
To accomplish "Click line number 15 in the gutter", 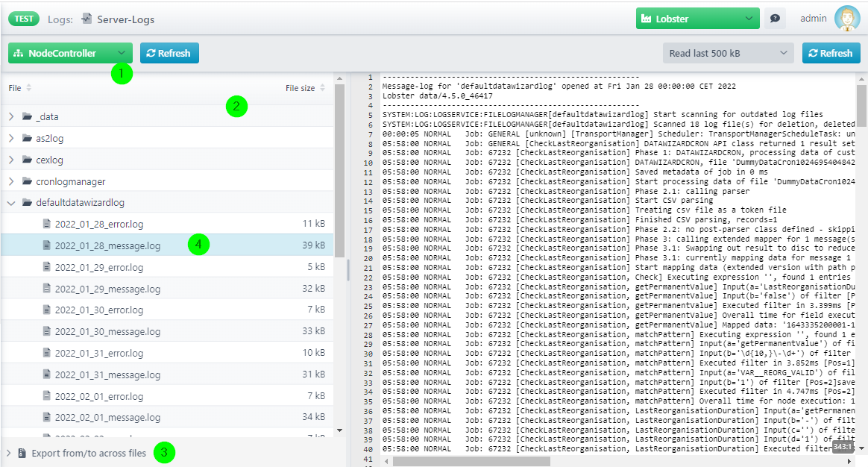I will tap(368, 210).
